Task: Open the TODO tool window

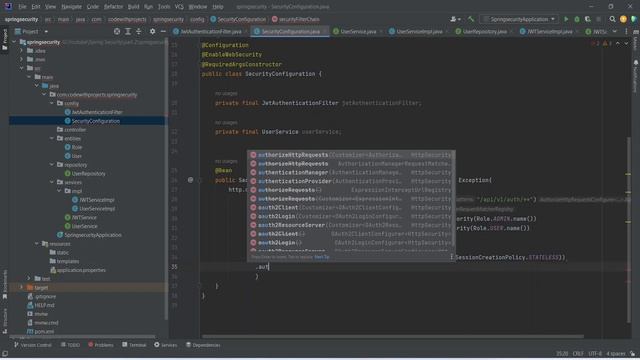Action: click(70, 345)
